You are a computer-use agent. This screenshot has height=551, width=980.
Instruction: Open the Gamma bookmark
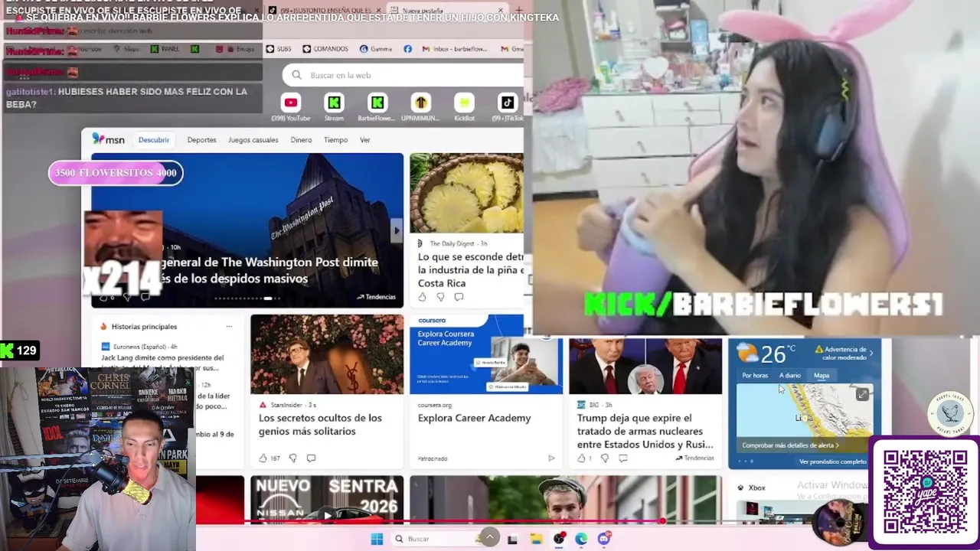point(375,49)
